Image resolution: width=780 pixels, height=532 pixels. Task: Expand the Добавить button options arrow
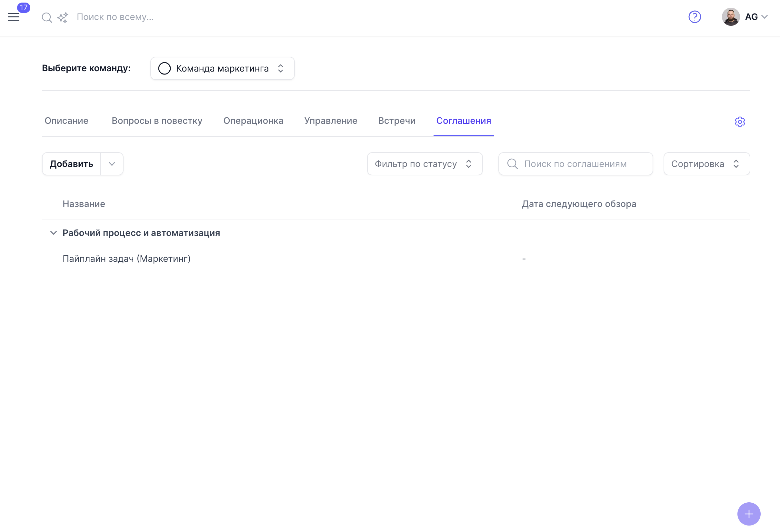coord(112,164)
